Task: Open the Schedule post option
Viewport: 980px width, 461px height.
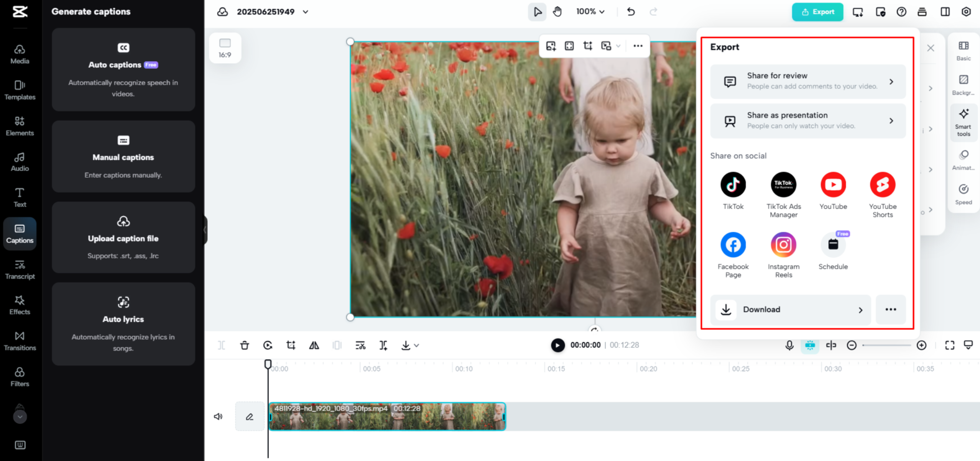Action: tap(833, 245)
